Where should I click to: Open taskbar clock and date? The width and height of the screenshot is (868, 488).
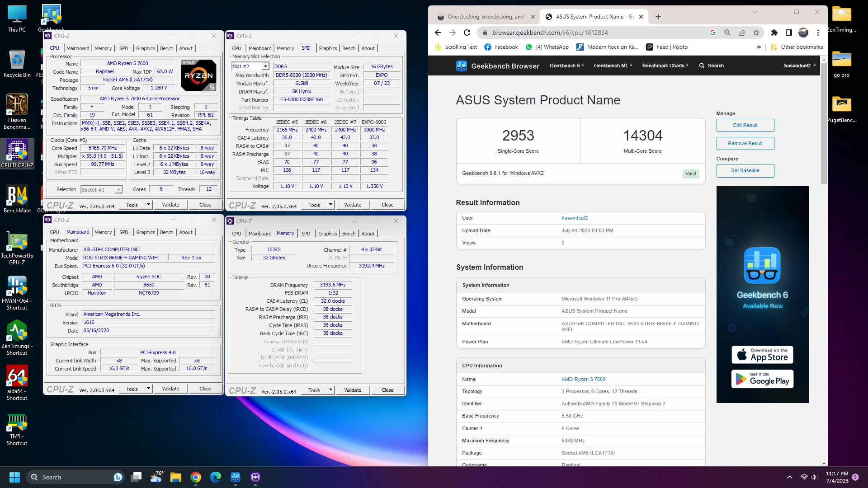(837, 477)
